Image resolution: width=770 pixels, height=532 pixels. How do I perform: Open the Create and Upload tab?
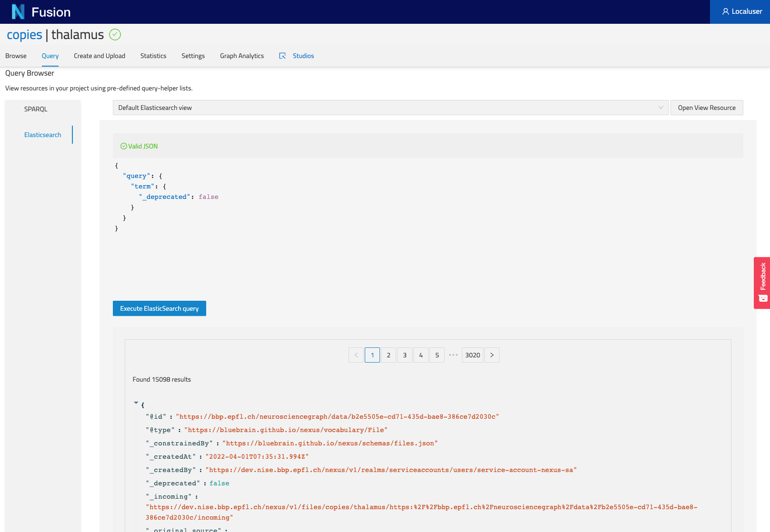click(100, 56)
